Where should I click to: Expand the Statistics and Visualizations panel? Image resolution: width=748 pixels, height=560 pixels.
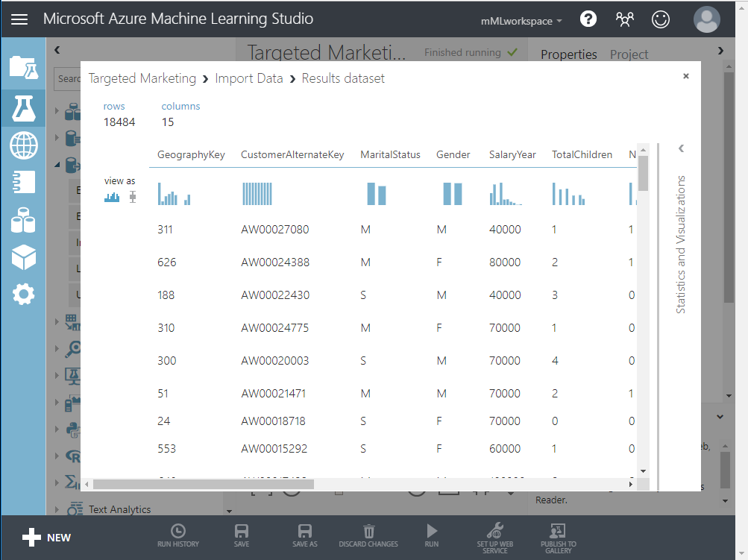pos(681,148)
